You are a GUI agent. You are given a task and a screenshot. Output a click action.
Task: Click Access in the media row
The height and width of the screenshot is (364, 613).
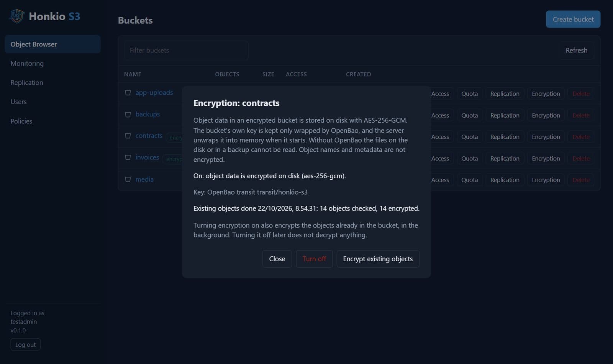point(440,180)
